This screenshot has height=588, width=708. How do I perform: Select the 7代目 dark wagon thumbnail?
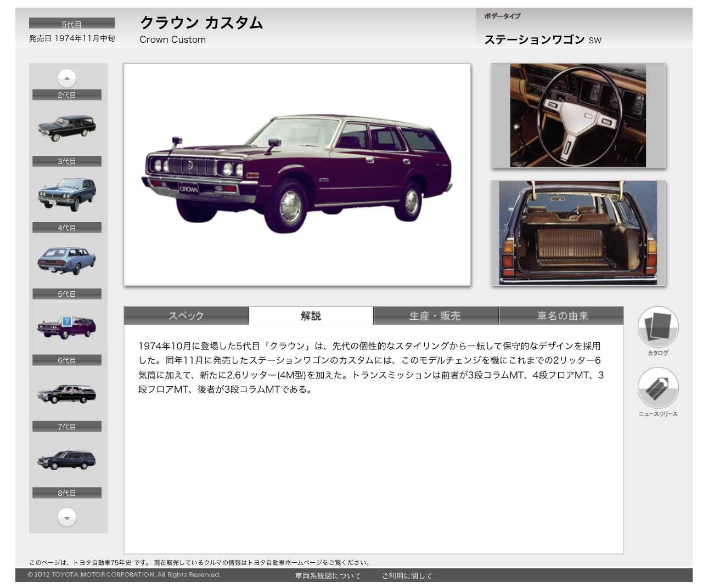coord(67,459)
